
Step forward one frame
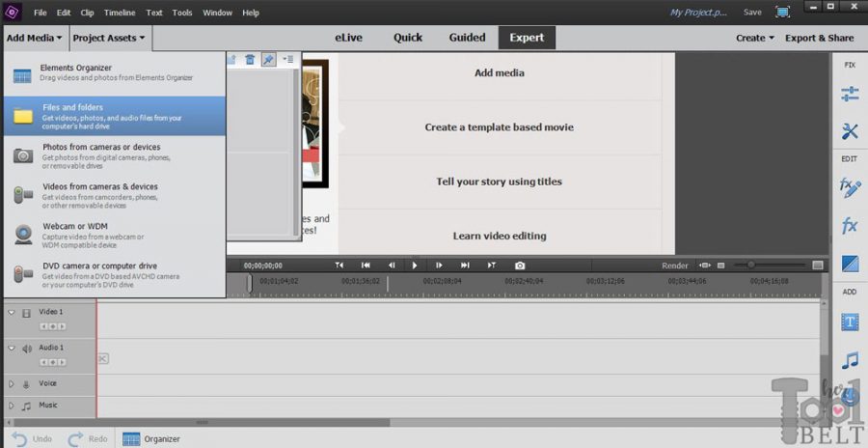[x=439, y=266]
